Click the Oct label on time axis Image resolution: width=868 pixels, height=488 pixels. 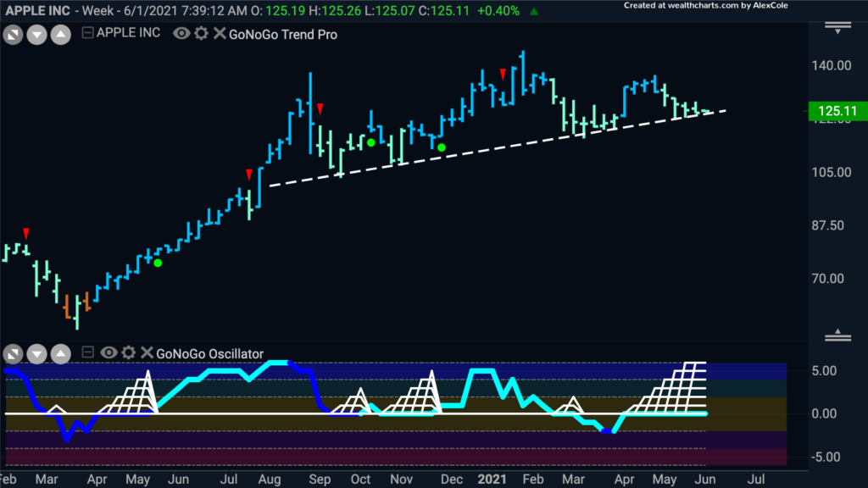[360, 480]
